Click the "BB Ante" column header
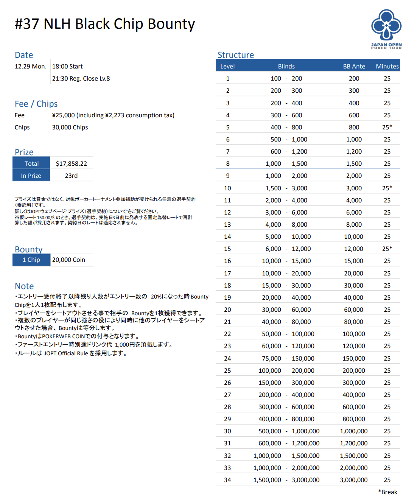The image size is (420, 504). click(x=354, y=66)
